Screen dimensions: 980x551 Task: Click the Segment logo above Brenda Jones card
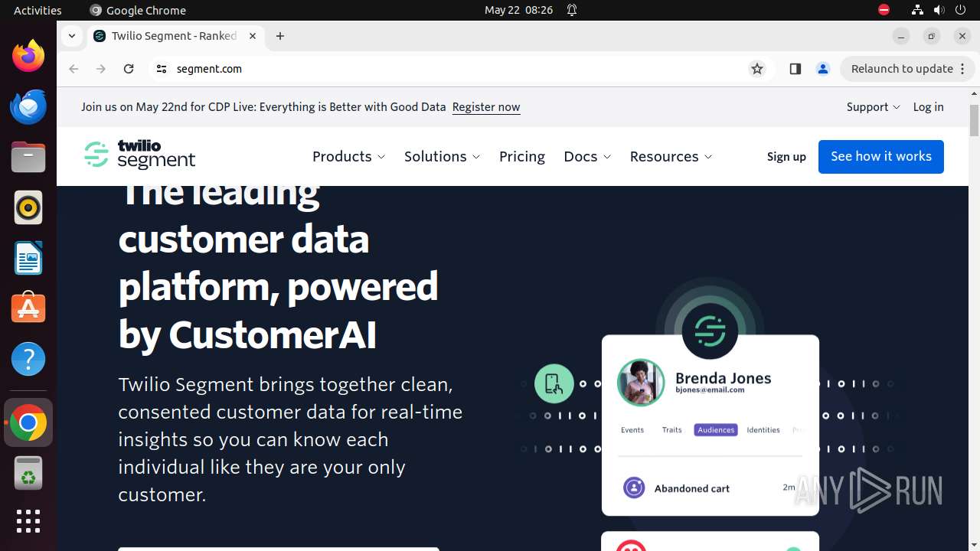click(710, 331)
